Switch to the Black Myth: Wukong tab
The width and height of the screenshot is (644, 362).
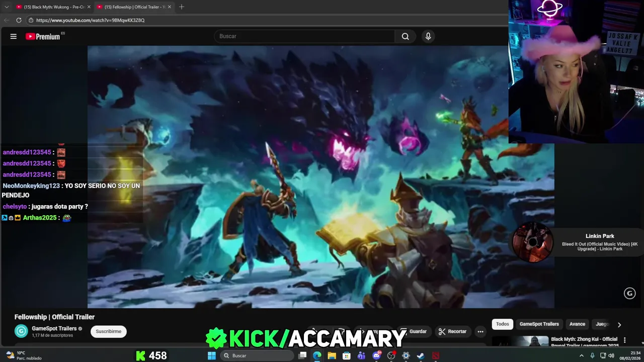tap(53, 7)
